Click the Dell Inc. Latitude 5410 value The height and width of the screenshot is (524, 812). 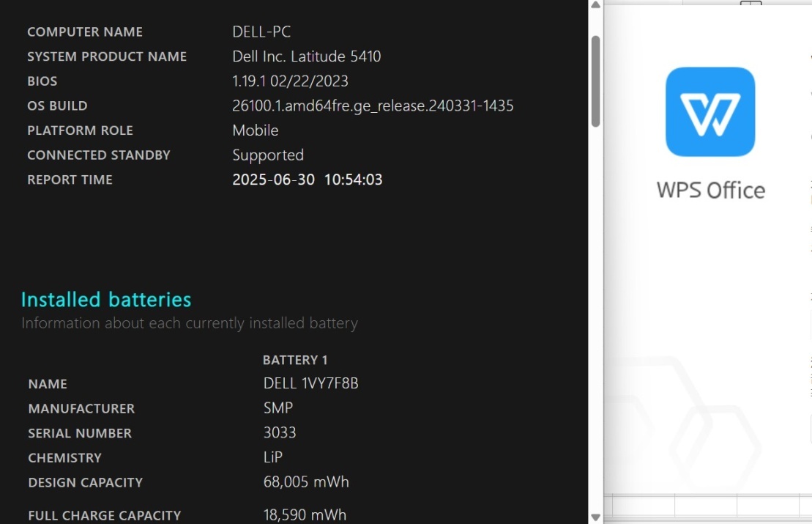[x=307, y=56]
